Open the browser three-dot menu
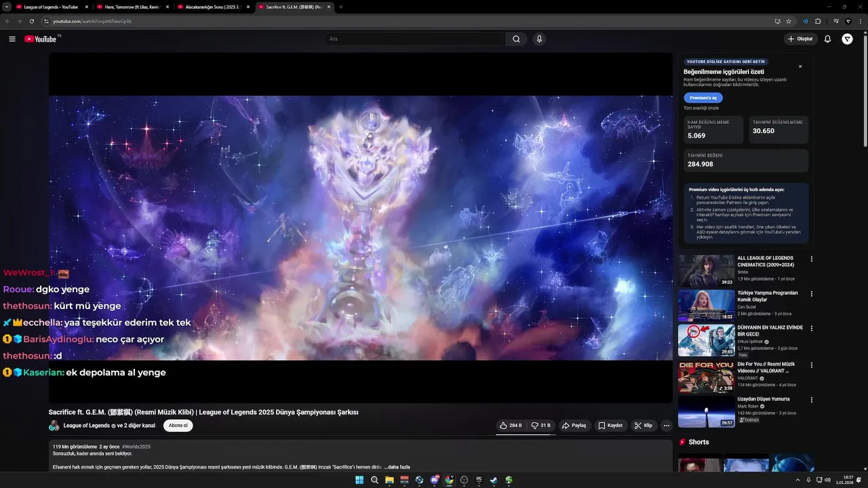Image resolution: width=868 pixels, height=488 pixels. [x=861, y=21]
